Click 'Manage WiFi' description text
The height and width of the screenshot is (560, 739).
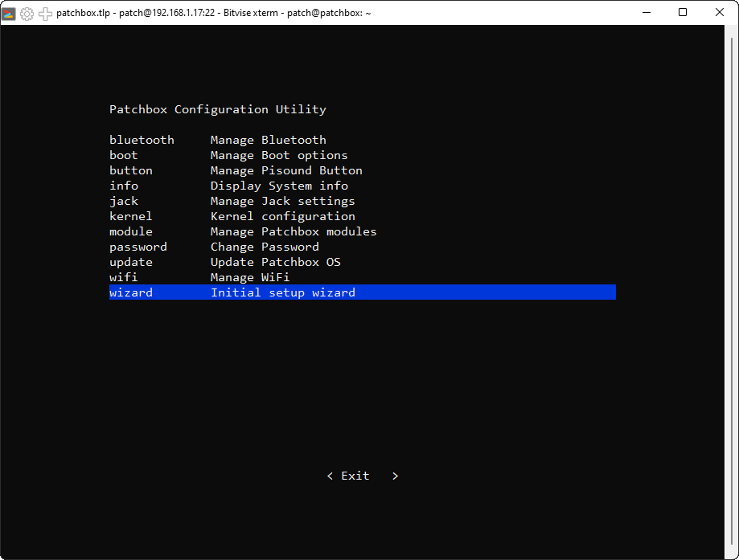(x=250, y=277)
